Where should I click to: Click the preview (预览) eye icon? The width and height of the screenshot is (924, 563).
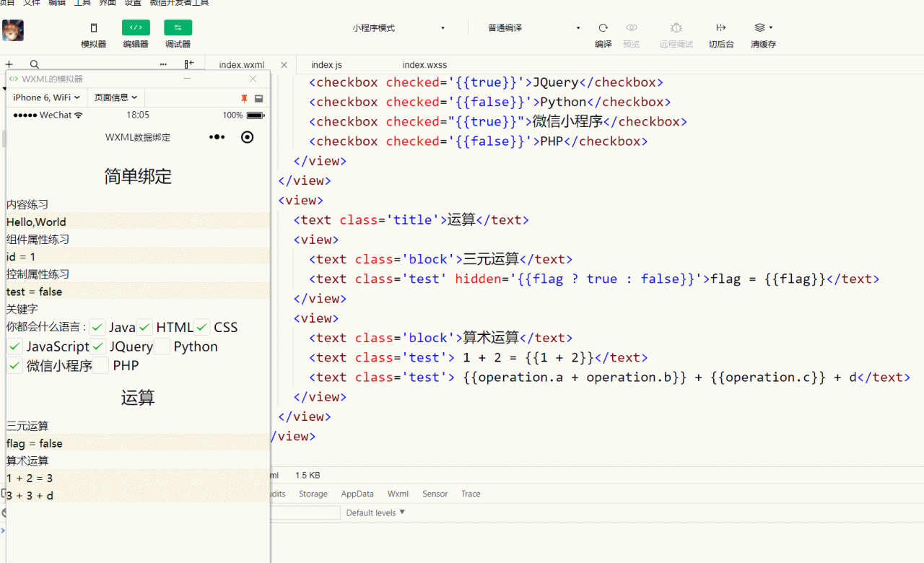pos(632,27)
